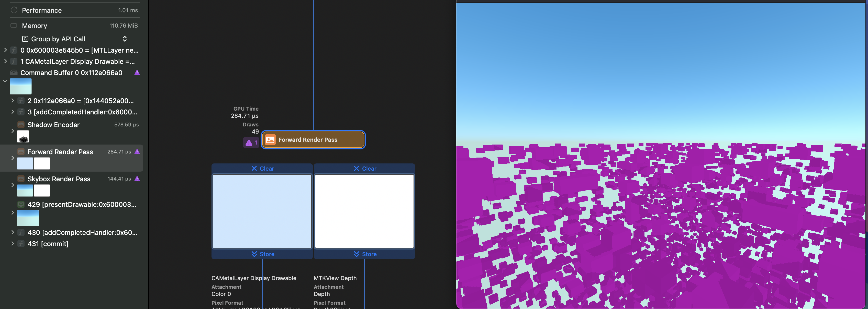Click the API call group icon
The width and height of the screenshot is (868, 309).
coord(25,39)
